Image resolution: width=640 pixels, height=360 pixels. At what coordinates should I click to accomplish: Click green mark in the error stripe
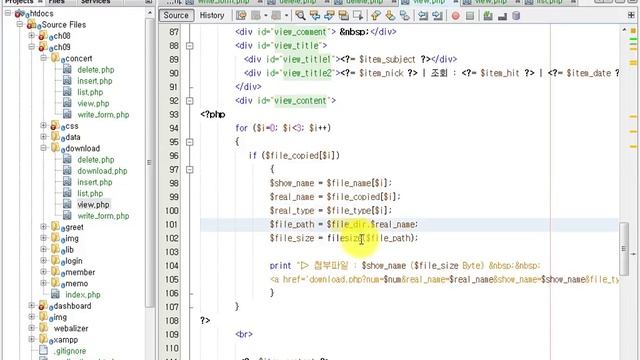(x=633, y=39)
